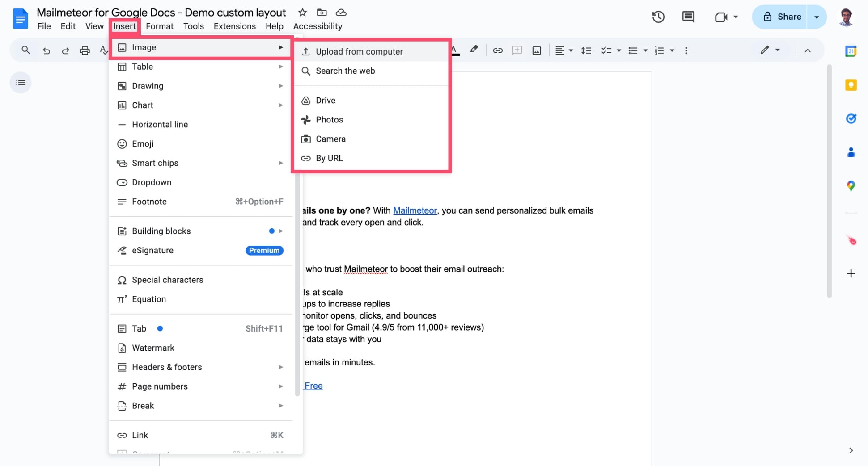Print the document

85,50
